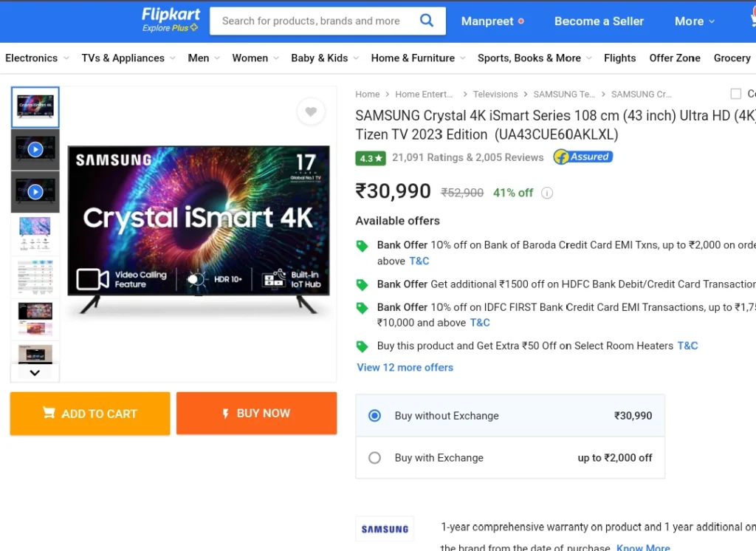Open price info icon next to 41% off
This screenshot has height=551, width=756.
click(x=547, y=193)
